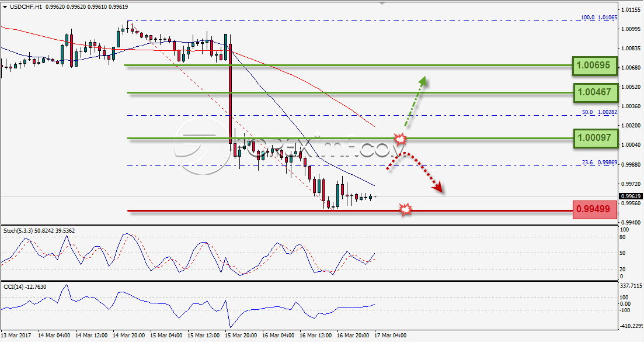Click CCI scale minimum -410.2299

pyautogui.click(x=632, y=326)
